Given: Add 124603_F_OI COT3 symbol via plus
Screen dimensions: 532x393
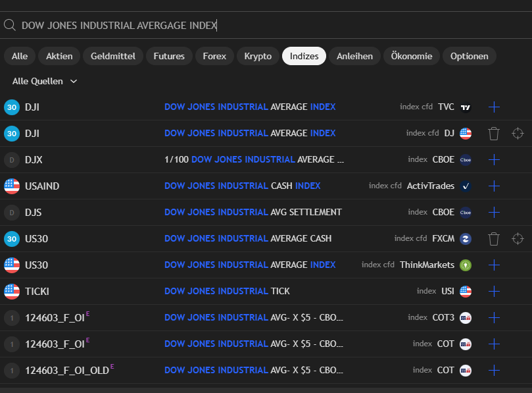Looking at the screenshot, I should (x=495, y=318).
